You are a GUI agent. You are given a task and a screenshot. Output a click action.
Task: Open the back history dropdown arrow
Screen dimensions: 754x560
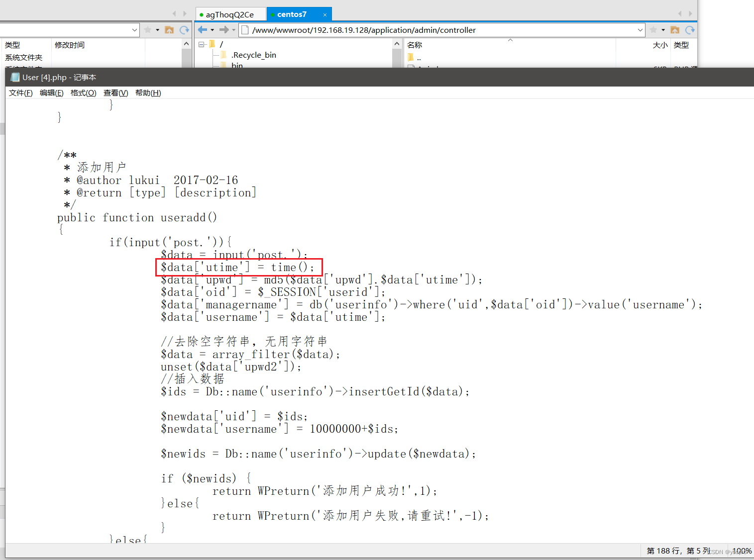213,30
